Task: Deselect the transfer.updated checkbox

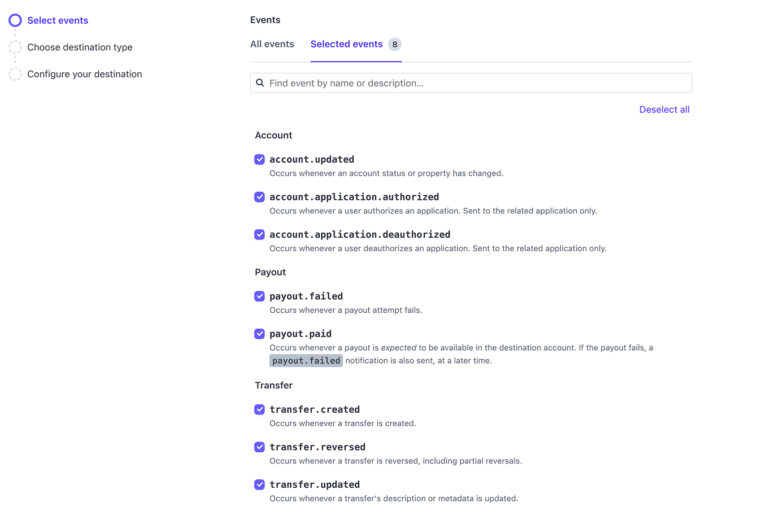Action: click(x=259, y=485)
